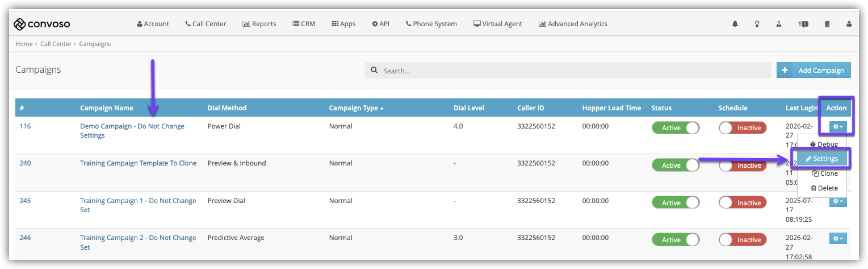Click the lightbulb icon in header
This screenshot has width=868, height=269.
pyautogui.click(x=757, y=24)
